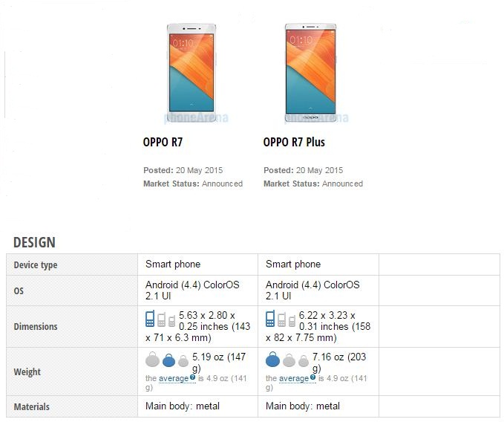This screenshot has height=422, width=504.
Task: Click the blue heavy weight icon for OPPO R7 Plus
Action: (x=272, y=360)
